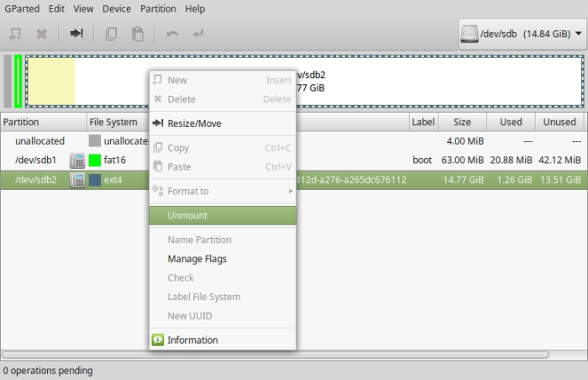Screen dimensions: 588x380
Task: Sort by the Label column header
Action: (423, 122)
